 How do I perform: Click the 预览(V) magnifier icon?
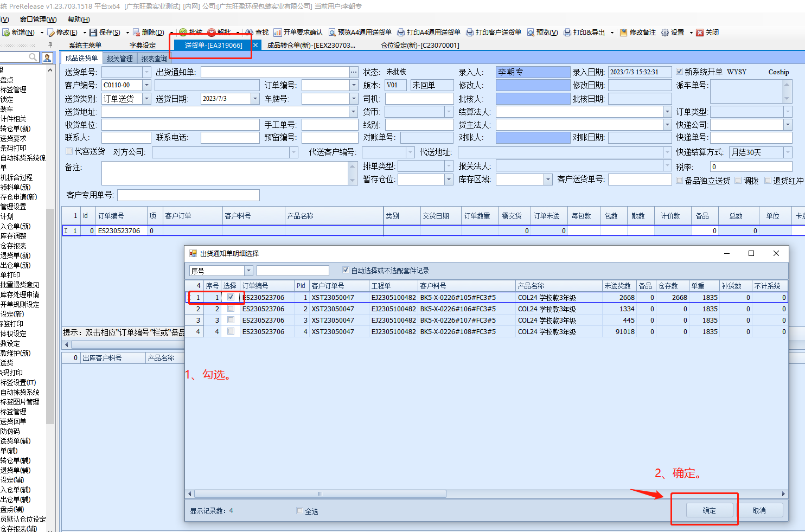click(x=531, y=33)
